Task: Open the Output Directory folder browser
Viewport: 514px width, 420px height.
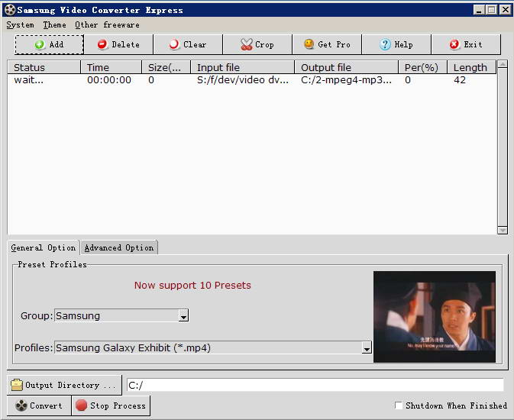Action: (x=64, y=385)
